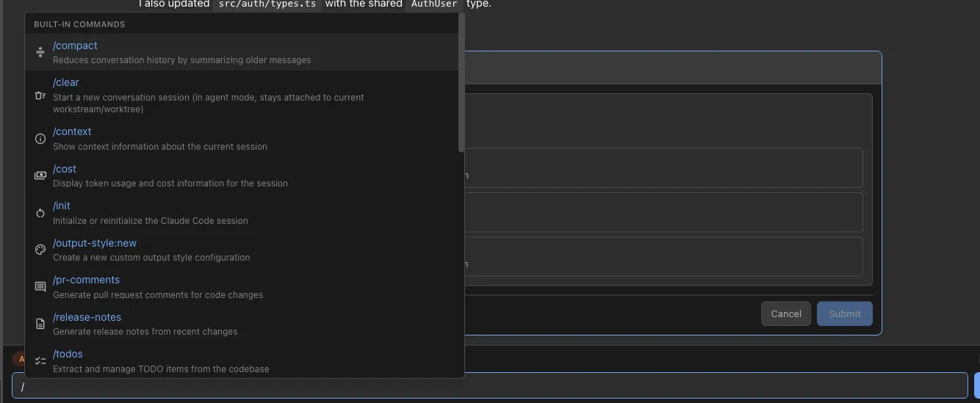The width and height of the screenshot is (980, 403).
Task: Click the refresh icon beside /init
Action: point(40,213)
